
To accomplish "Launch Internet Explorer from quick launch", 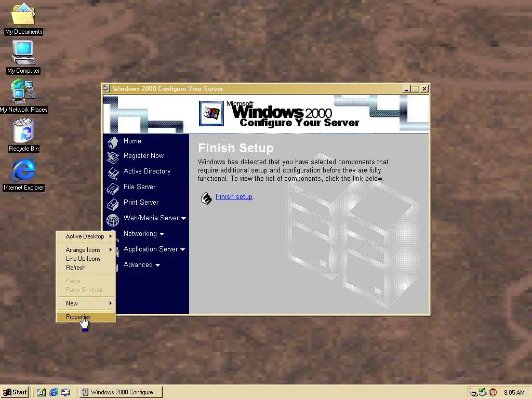I will [54, 392].
